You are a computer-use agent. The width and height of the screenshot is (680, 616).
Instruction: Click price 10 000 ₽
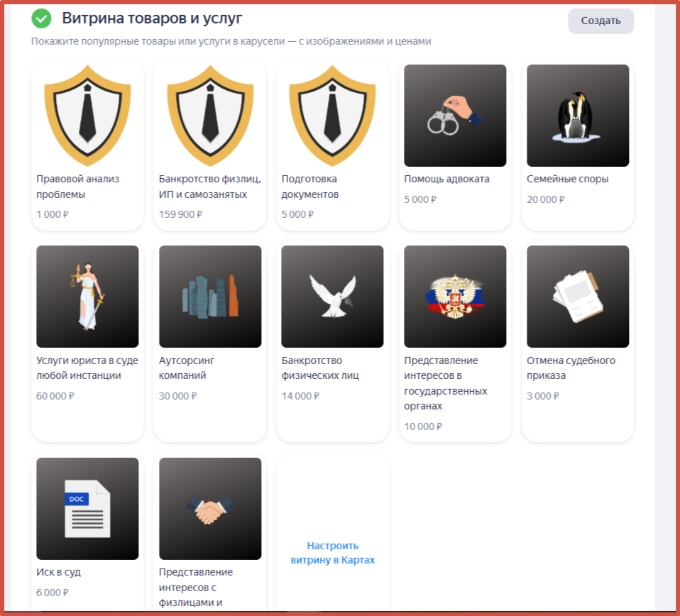coord(423,427)
